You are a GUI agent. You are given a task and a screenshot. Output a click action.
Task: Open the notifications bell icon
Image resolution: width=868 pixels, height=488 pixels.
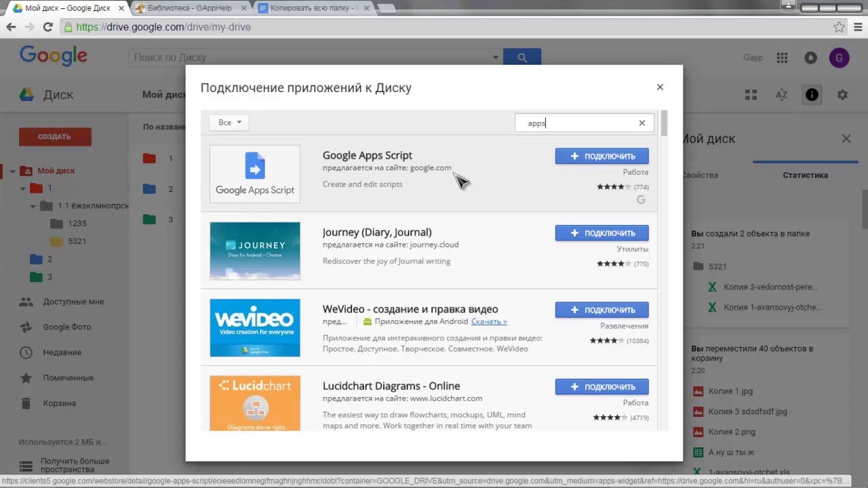[x=810, y=58]
